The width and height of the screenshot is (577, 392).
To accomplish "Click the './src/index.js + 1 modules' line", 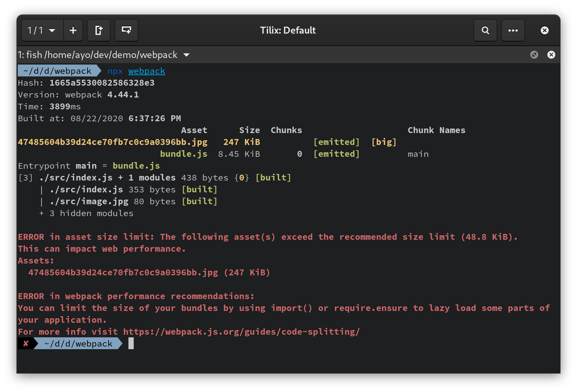I will [155, 178].
